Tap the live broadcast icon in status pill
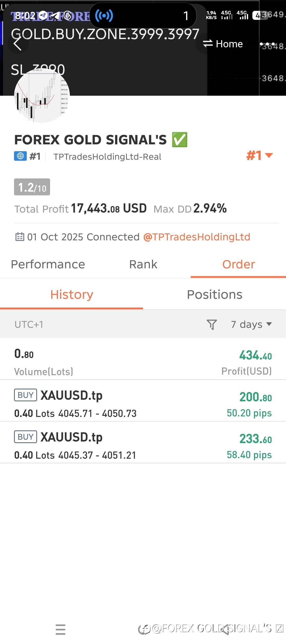The image size is (286, 644). tap(104, 16)
